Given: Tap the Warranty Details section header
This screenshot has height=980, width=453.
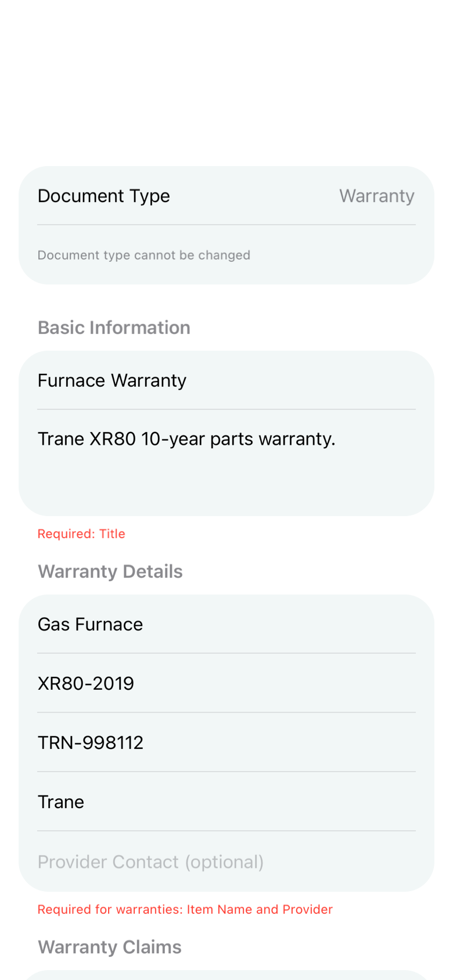Looking at the screenshot, I should coord(110,572).
